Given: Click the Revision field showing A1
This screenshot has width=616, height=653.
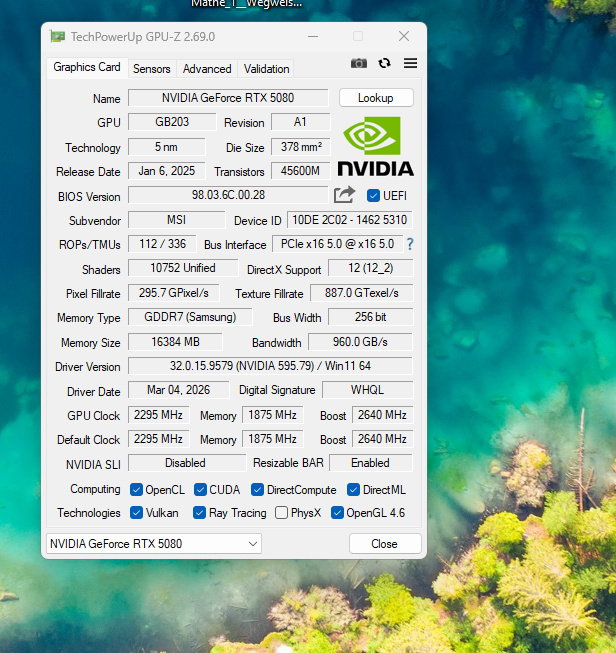Looking at the screenshot, I should tap(300, 122).
